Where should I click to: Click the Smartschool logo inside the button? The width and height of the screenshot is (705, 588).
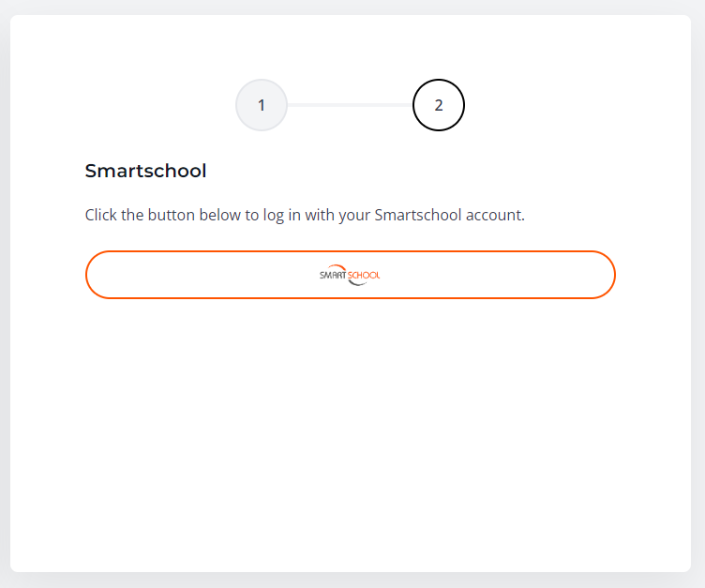coord(350,275)
